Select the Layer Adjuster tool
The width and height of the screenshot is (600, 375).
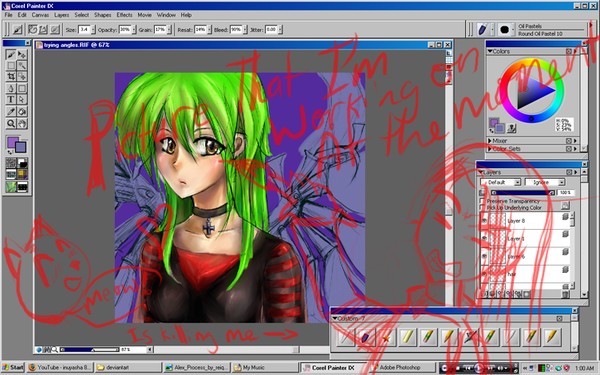click(22, 54)
